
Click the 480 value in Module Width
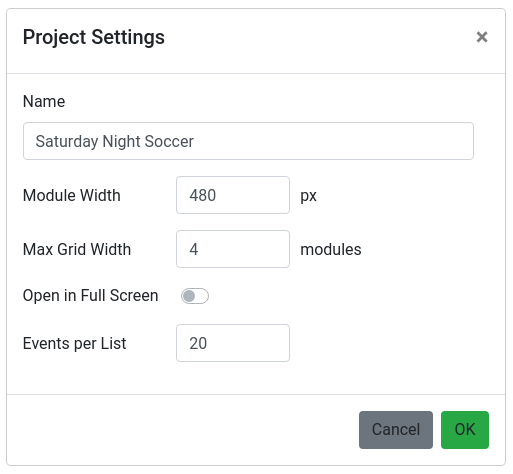[x=203, y=195]
